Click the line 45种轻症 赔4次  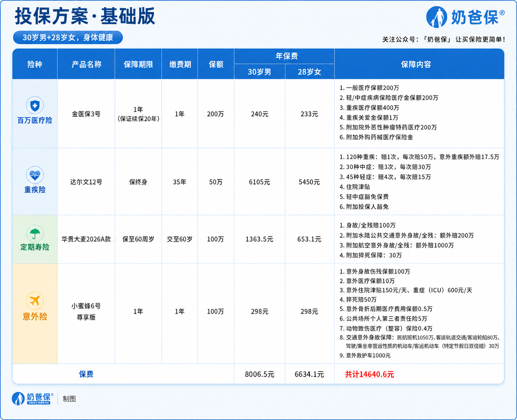385,177
